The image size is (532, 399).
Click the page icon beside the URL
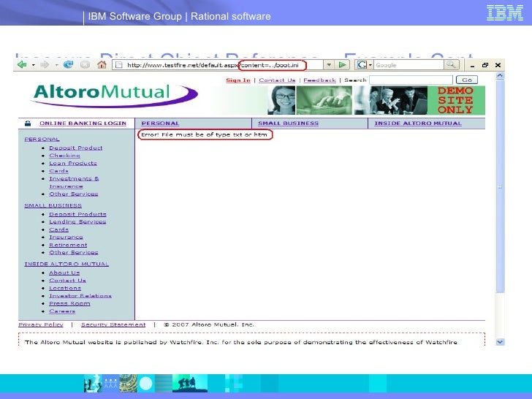pos(119,65)
